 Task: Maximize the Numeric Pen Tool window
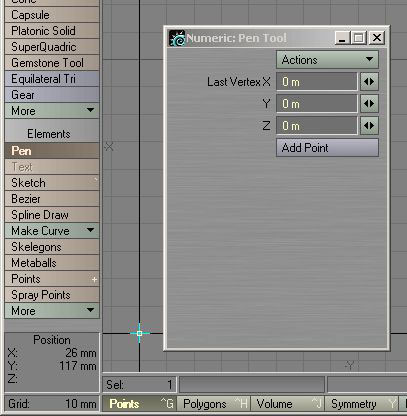pos(359,38)
